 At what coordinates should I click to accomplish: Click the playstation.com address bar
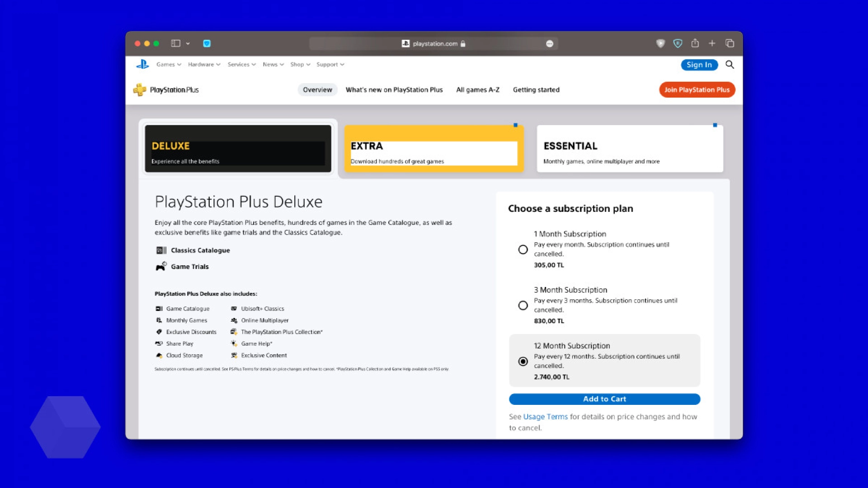coord(434,44)
